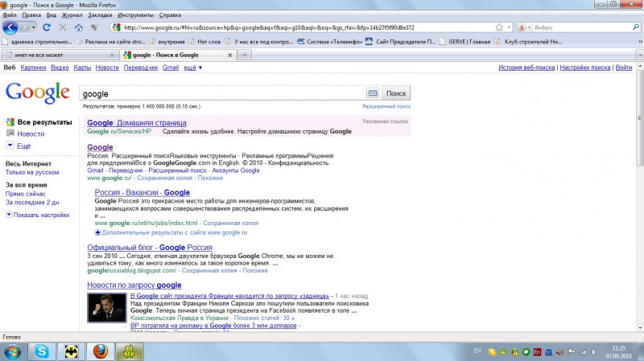Open 'Система «Телеинфо»' bookmark
Image resolution: width=644 pixels, height=361 pixels.
pos(330,42)
